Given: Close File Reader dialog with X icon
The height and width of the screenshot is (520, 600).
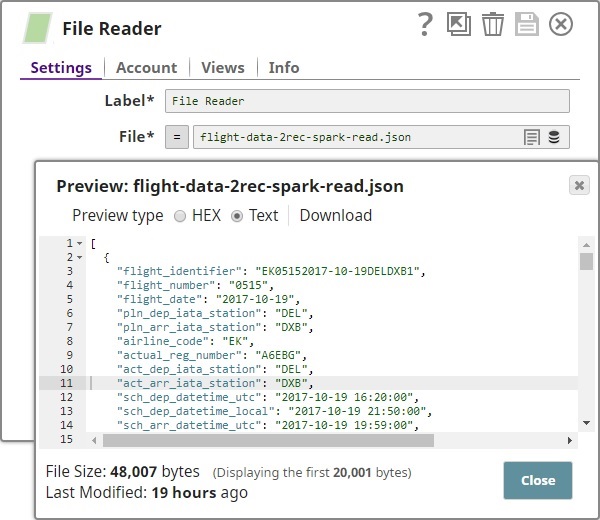Looking at the screenshot, I should pos(561,25).
